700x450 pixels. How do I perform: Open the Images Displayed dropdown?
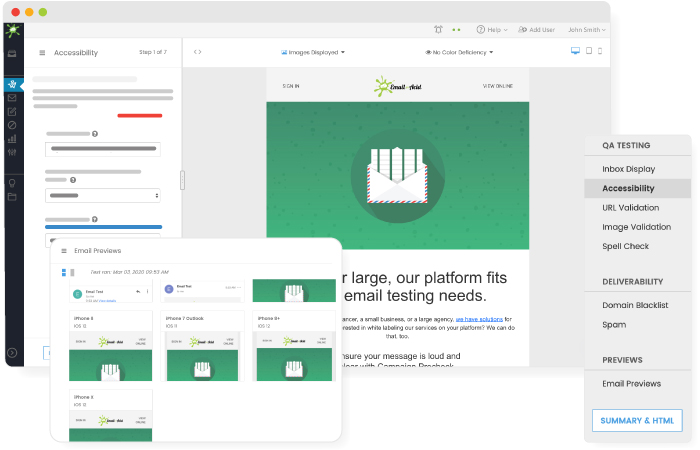pyautogui.click(x=313, y=52)
